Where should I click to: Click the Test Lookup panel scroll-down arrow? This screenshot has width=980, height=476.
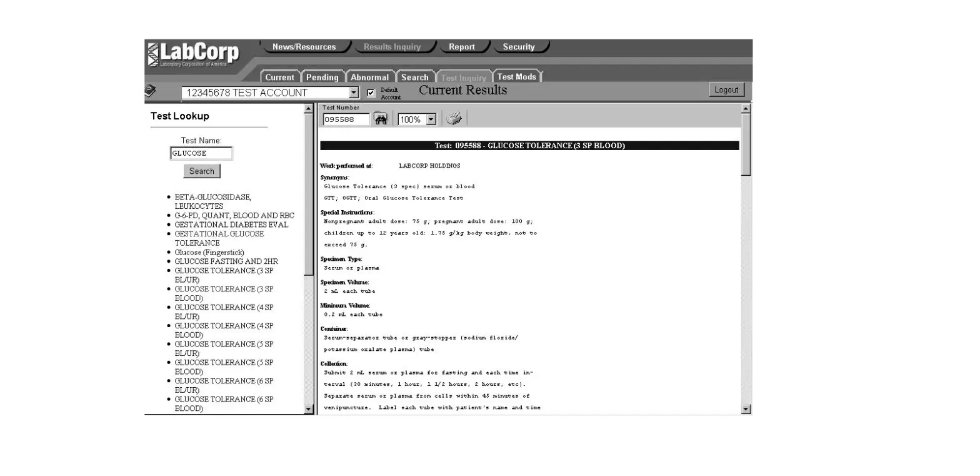point(308,409)
